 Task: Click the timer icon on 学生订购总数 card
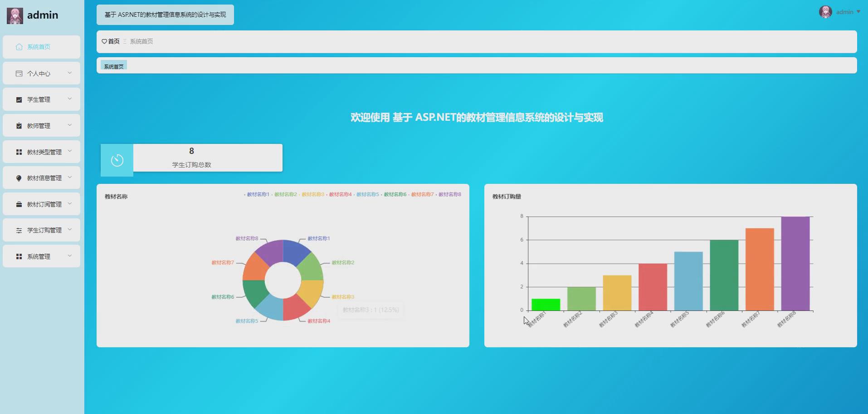pos(117,160)
